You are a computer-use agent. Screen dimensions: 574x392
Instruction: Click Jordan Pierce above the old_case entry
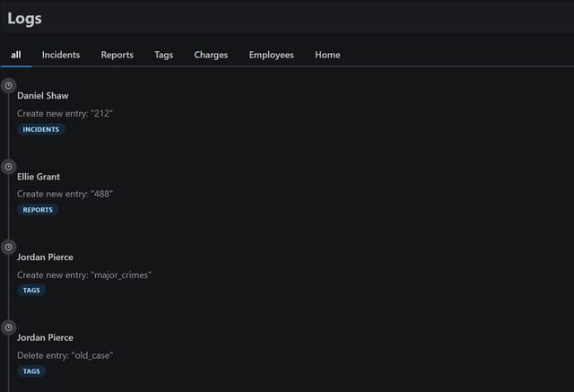coord(45,338)
